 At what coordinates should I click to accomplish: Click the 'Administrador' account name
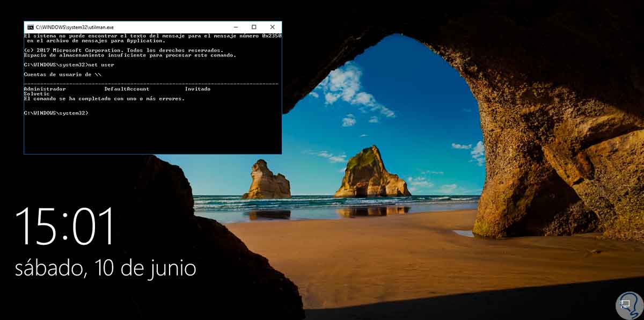point(45,89)
